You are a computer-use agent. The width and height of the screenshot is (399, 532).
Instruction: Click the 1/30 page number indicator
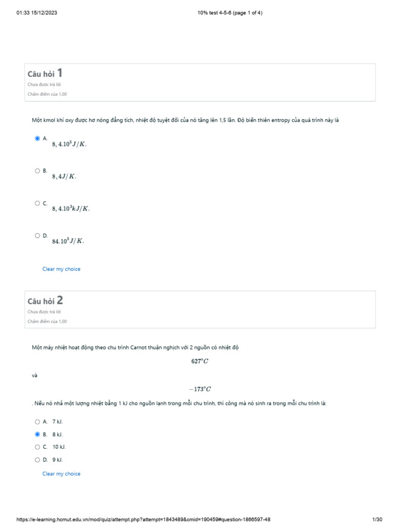377,520
